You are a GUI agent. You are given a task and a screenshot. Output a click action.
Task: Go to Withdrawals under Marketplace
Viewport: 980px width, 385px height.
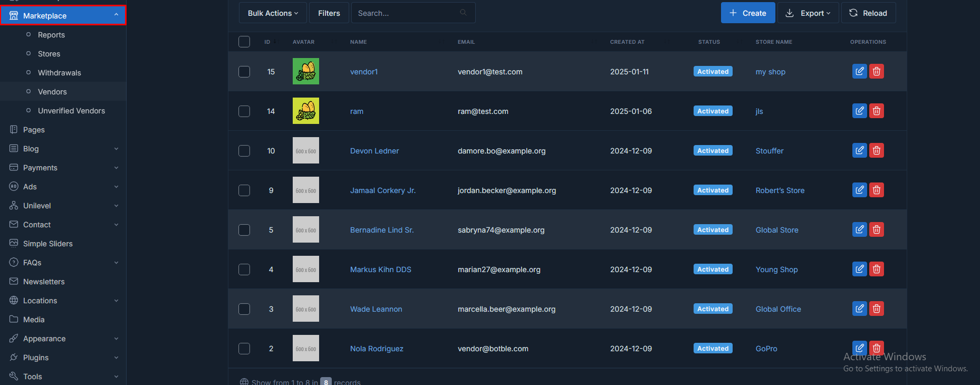click(x=59, y=73)
